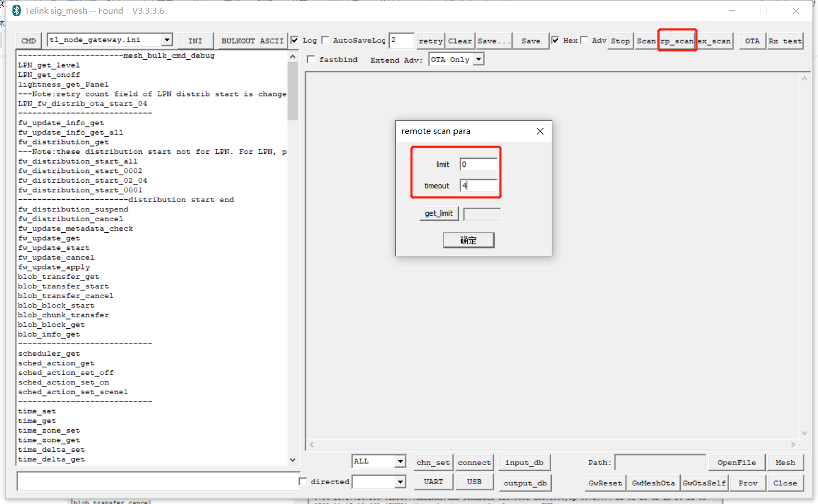
Task: Click the Mesh button
Action: click(785, 462)
